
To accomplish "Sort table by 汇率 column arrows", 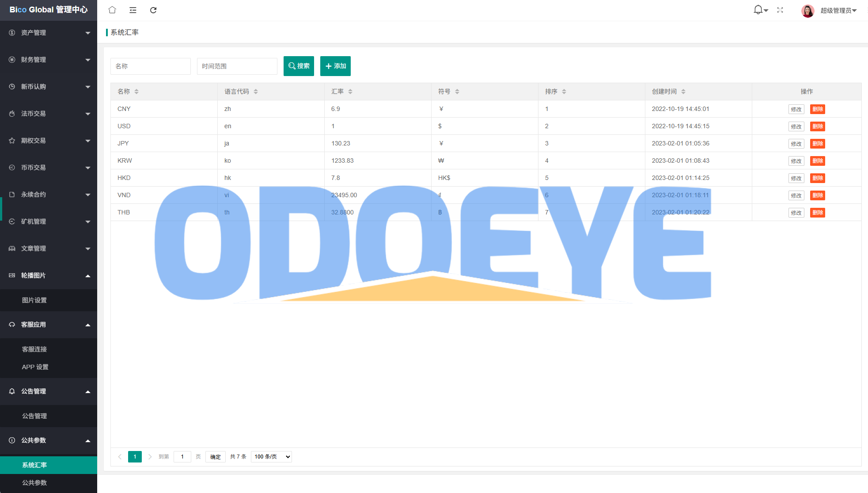I will [x=350, y=92].
